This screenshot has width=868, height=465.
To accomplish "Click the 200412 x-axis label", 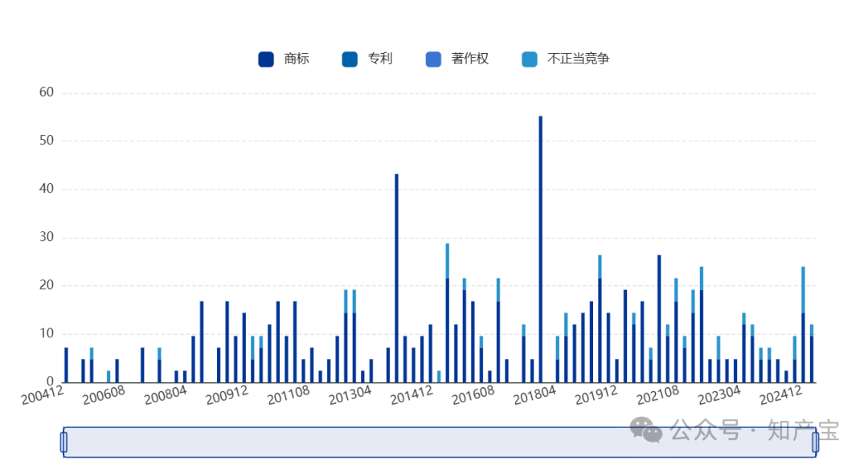I will (x=43, y=396).
